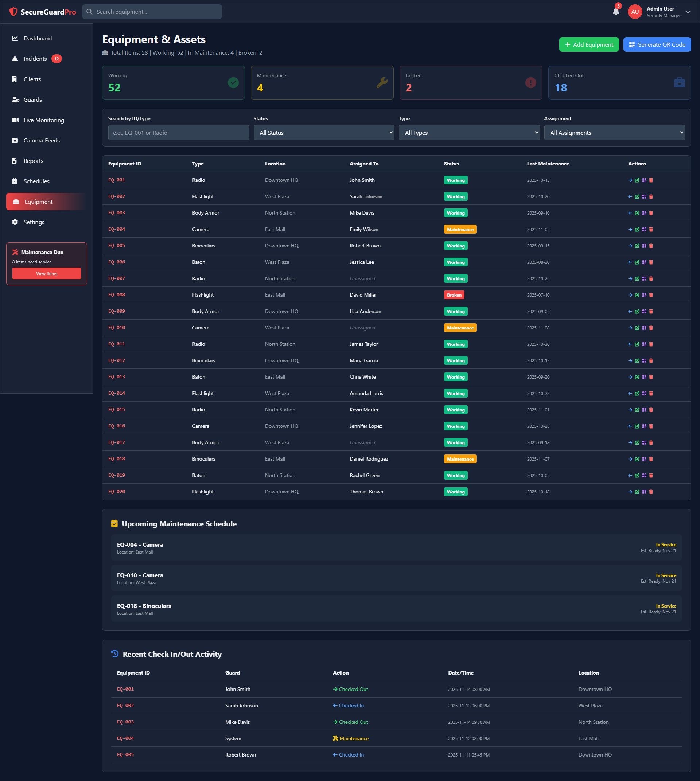Click the edit icon for EQ-001

point(637,180)
